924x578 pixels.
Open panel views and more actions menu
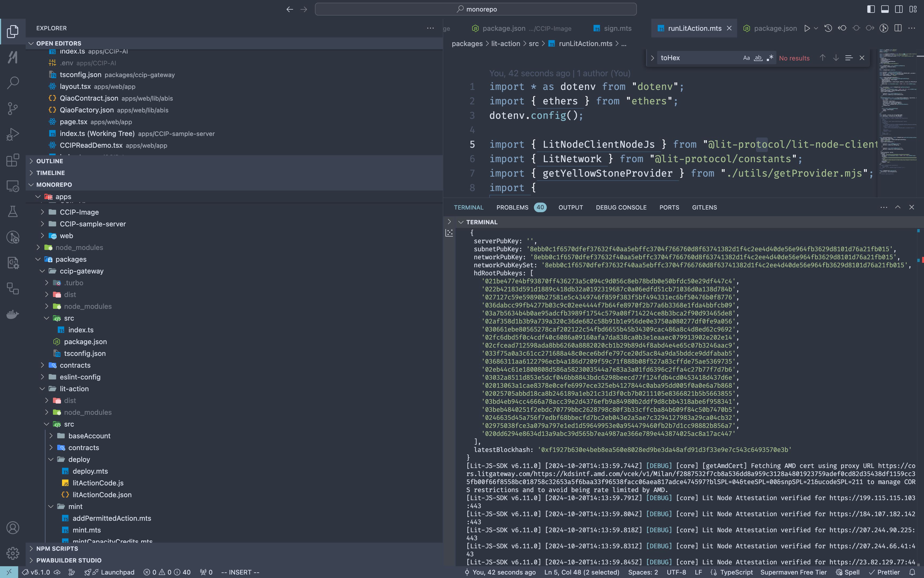tap(884, 207)
